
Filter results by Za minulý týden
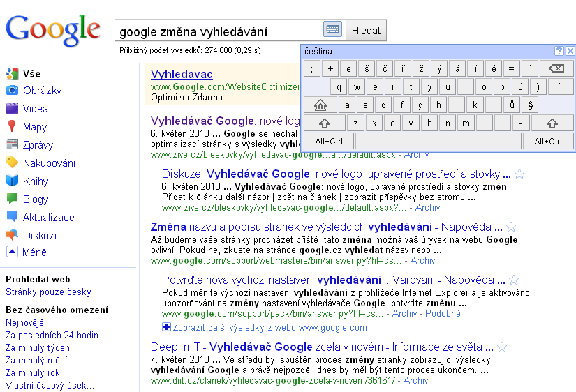click(x=38, y=347)
